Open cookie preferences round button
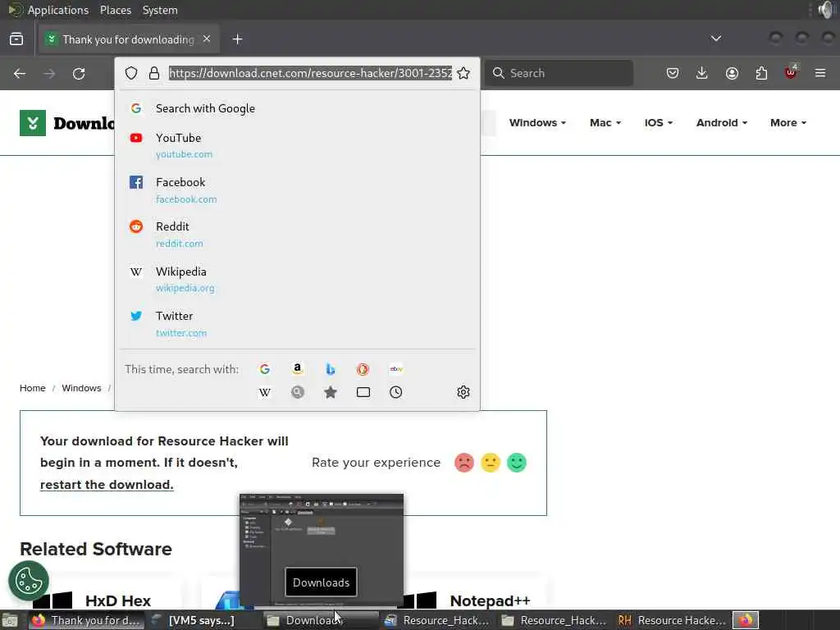Image resolution: width=840 pixels, height=630 pixels. pos(29,581)
